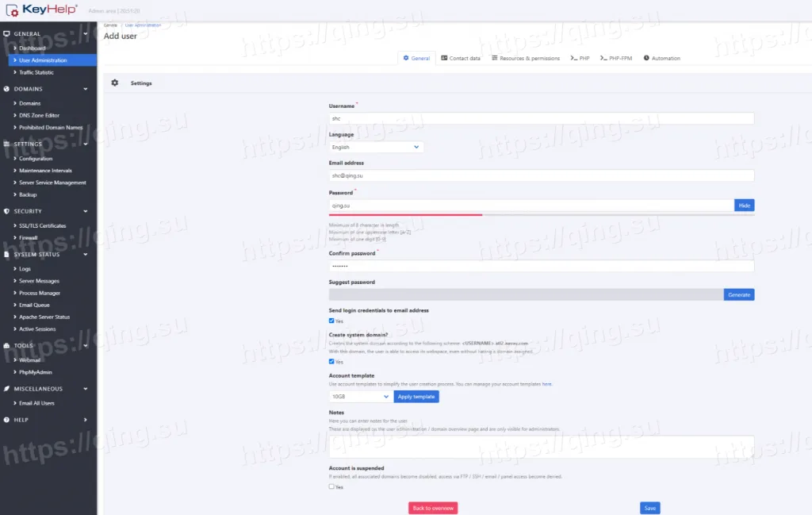Collapse the General sidebar section

86,33
